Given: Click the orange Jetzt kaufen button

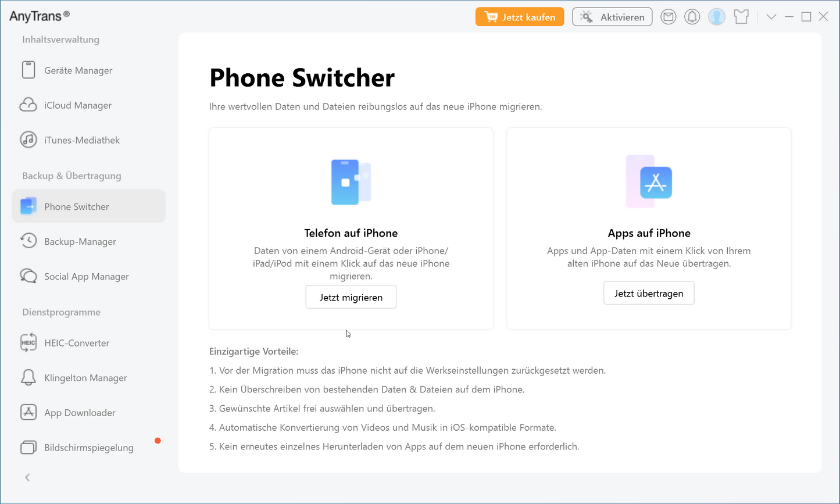Looking at the screenshot, I should coord(520,17).
